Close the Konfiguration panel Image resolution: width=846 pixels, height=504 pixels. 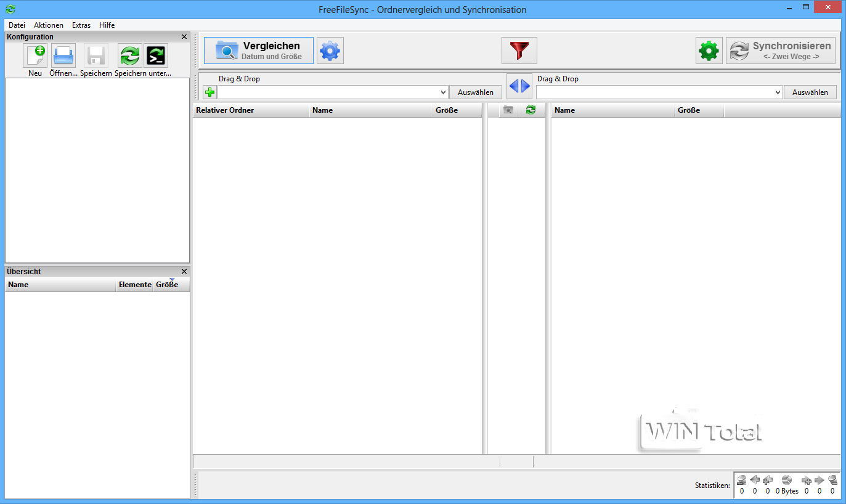pyautogui.click(x=184, y=37)
